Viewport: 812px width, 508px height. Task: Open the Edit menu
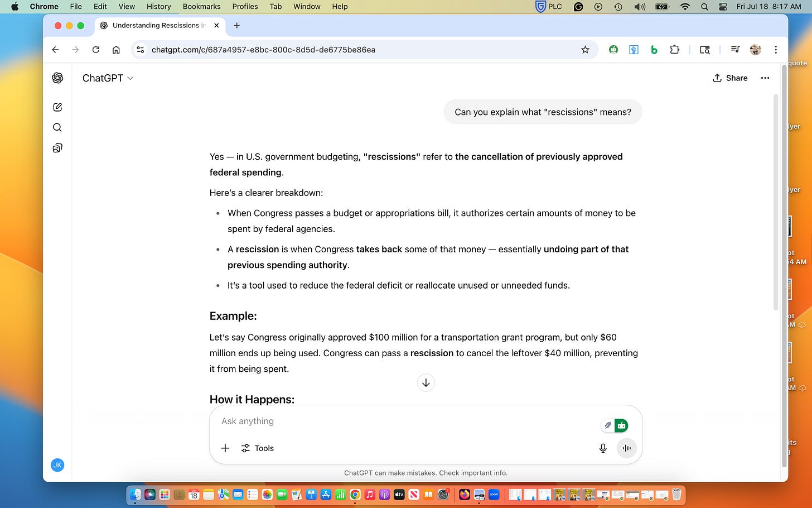click(x=100, y=7)
